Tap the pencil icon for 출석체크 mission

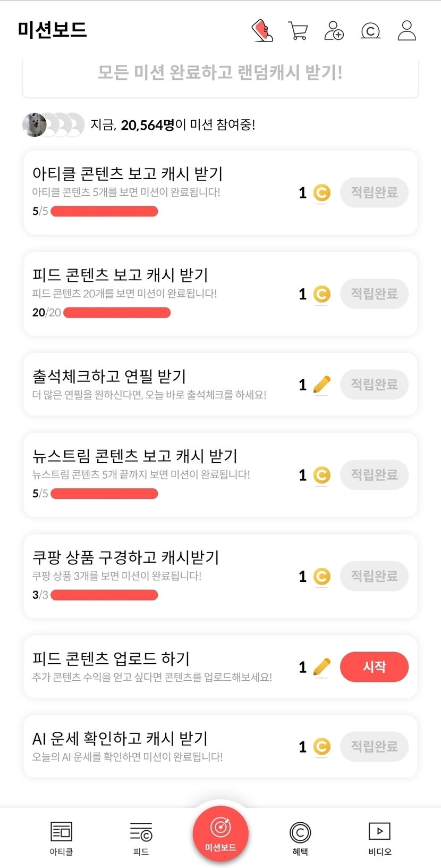(x=321, y=385)
